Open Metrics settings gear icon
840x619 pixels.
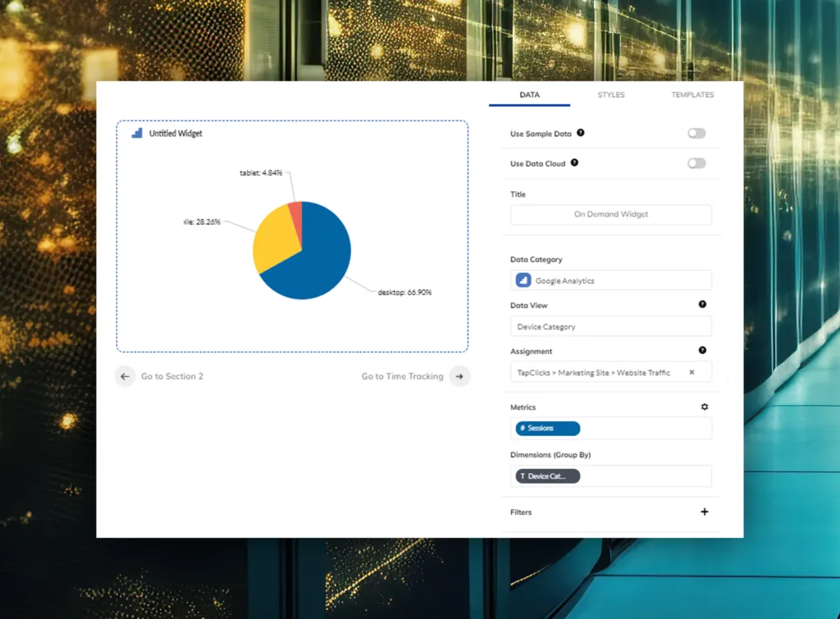(x=704, y=407)
